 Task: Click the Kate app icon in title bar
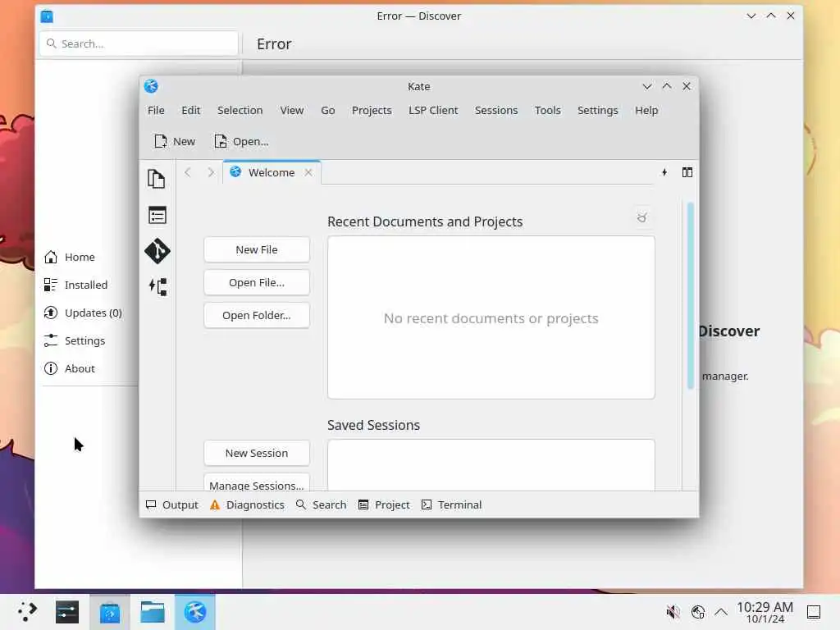151,86
